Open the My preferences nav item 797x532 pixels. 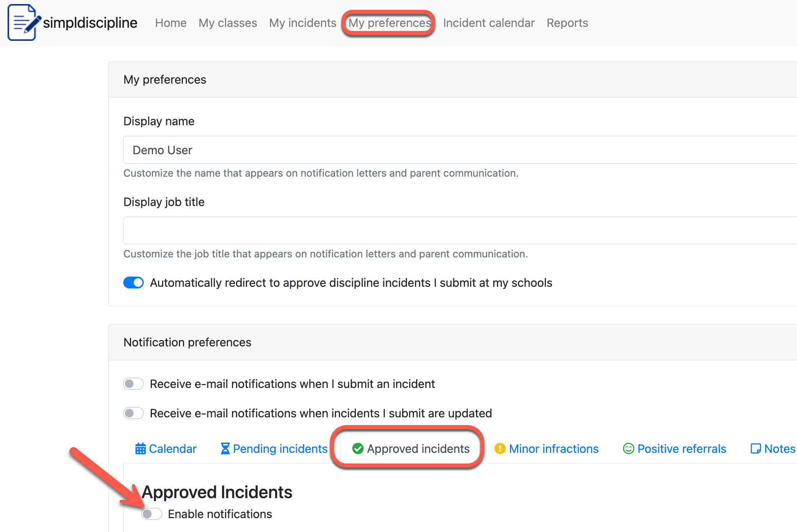point(389,23)
